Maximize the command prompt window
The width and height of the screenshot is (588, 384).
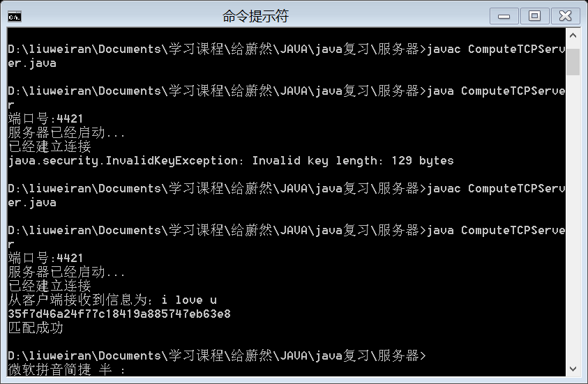[x=535, y=16]
